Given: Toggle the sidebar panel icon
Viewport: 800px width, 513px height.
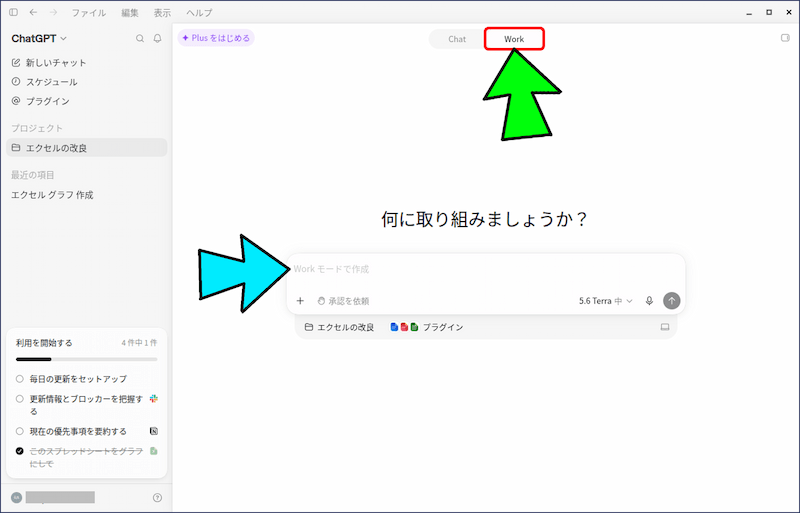Looking at the screenshot, I should point(14,12).
